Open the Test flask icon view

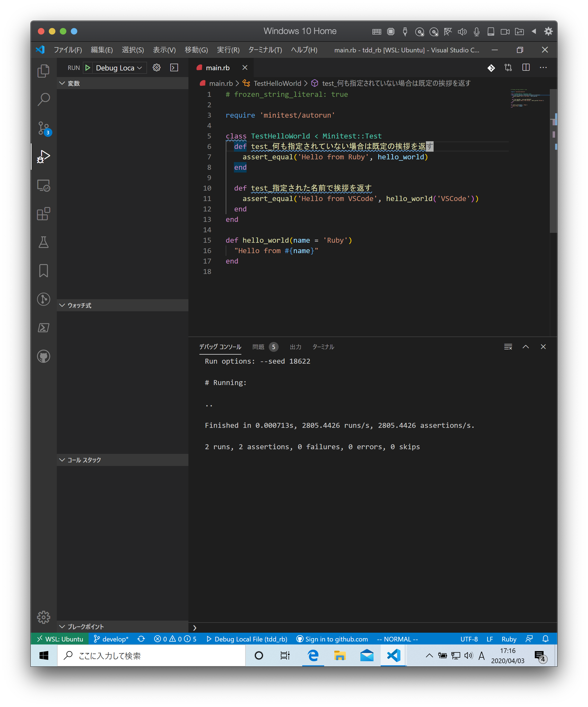click(43, 242)
